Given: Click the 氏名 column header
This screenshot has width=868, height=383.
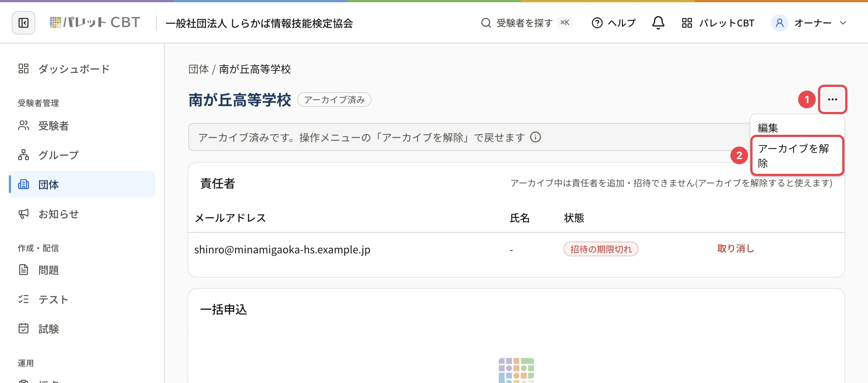Looking at the screenshot, I should (520, 218).
